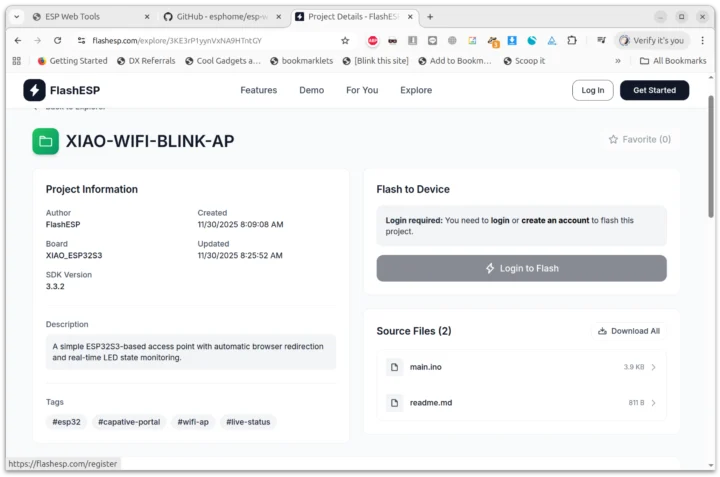Open the browser three-dot menu
The width and height of the screenshot is (720, 477).
(702, 40)
